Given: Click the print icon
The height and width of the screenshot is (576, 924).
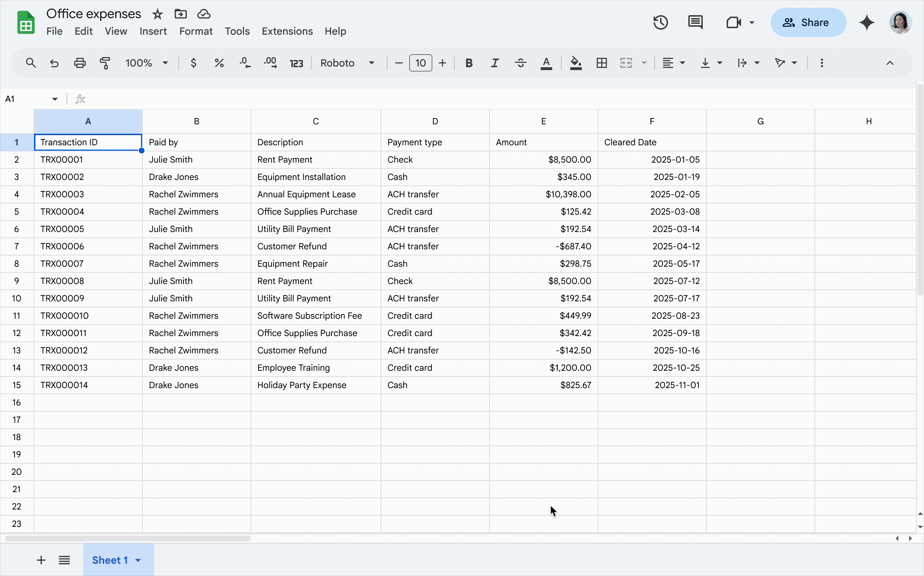Looking at the screenshot, I should tap(80, 63).
